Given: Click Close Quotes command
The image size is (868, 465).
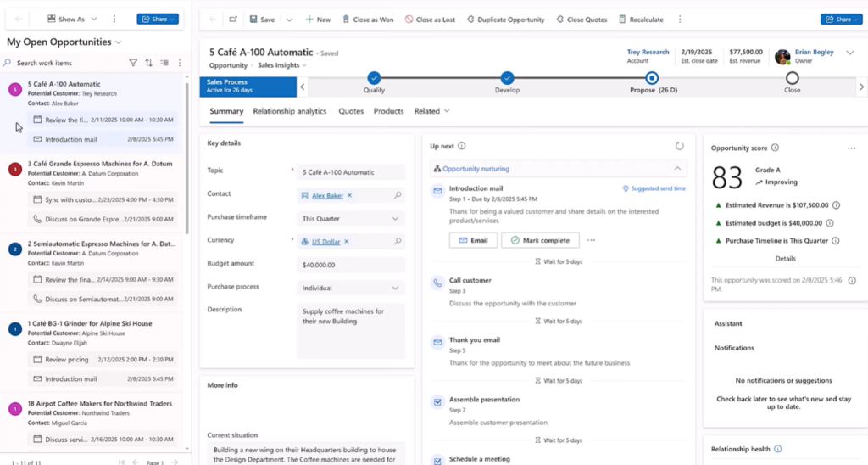Looking at the screenshot, I should tap(581, 20).
